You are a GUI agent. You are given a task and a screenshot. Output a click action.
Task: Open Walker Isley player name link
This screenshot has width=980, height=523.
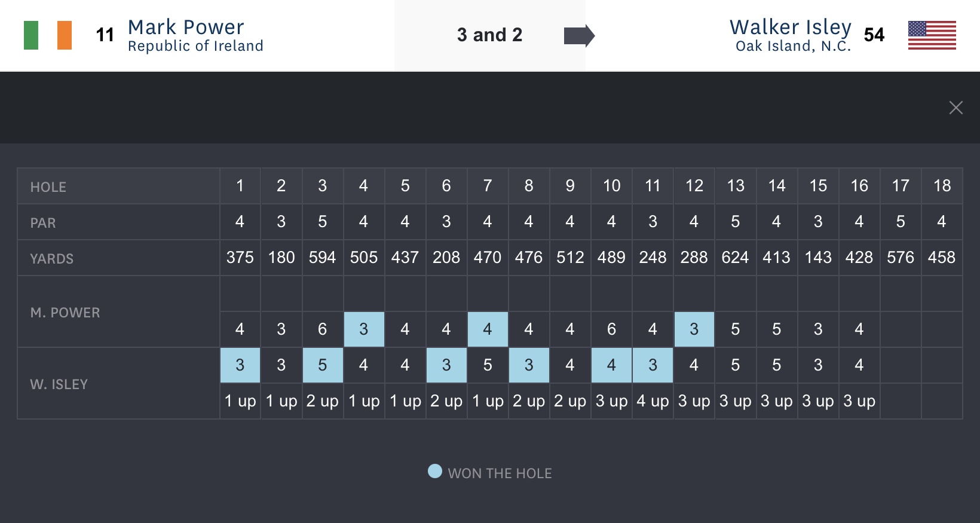tap(790, 27)
